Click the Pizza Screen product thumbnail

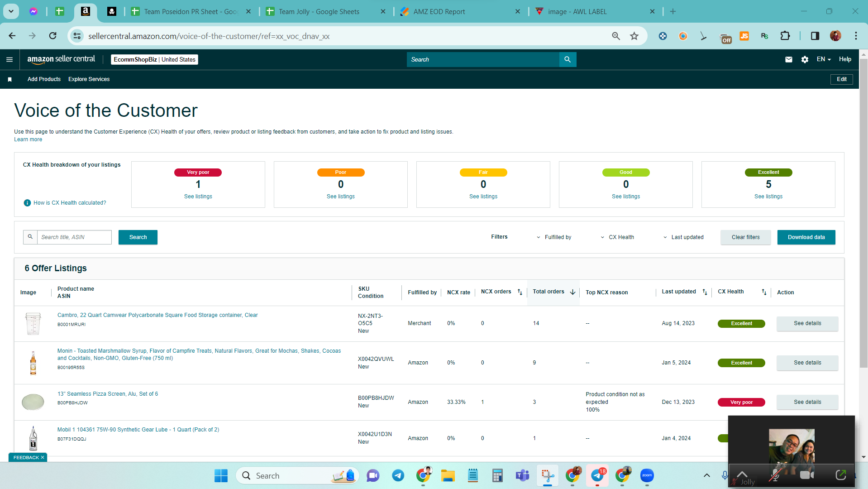coord(33,402)
